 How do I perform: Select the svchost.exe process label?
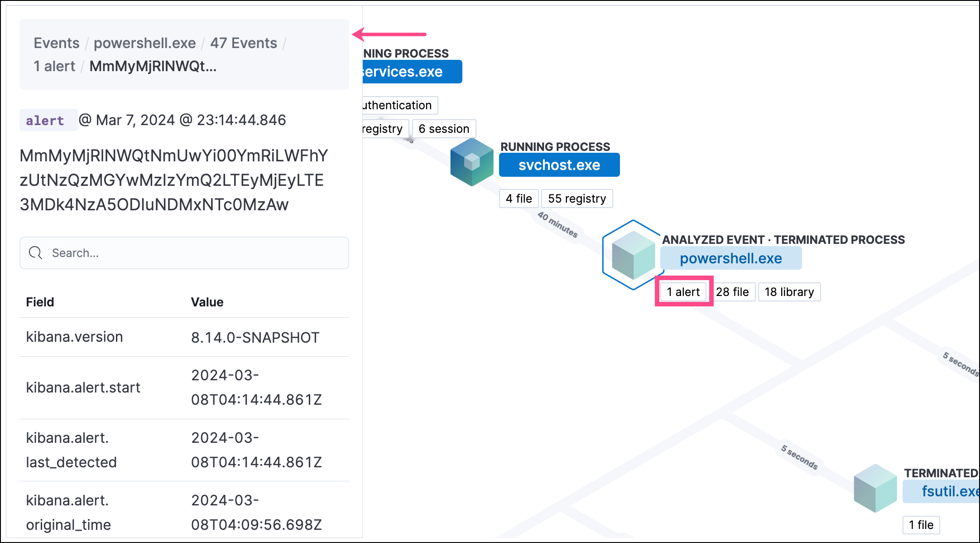pyautogui.click(x=559, y=165)
